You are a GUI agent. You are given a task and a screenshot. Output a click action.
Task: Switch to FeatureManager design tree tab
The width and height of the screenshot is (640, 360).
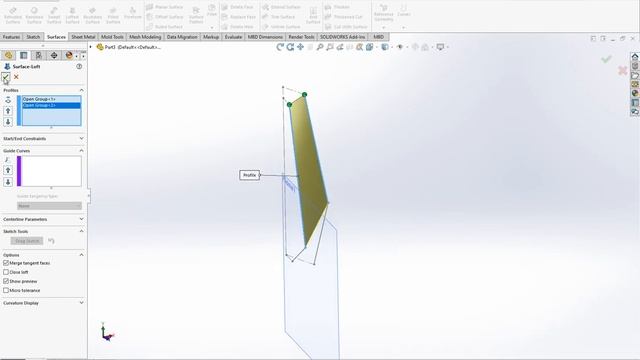[x=9, y=55]
